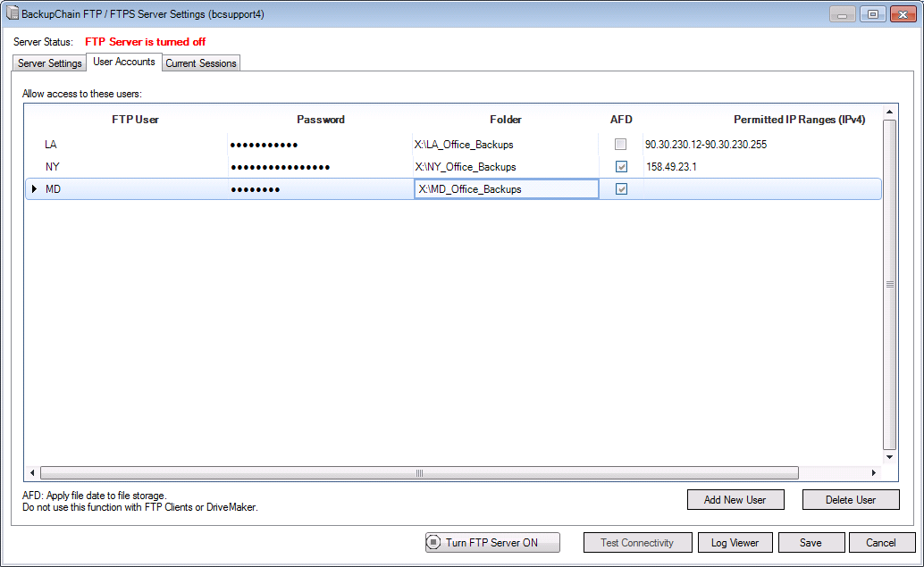Click the X:\MD_Office_Backups folder field
Image resolution: width=924 pixels, height=567 pixels.
pos(506,189)
